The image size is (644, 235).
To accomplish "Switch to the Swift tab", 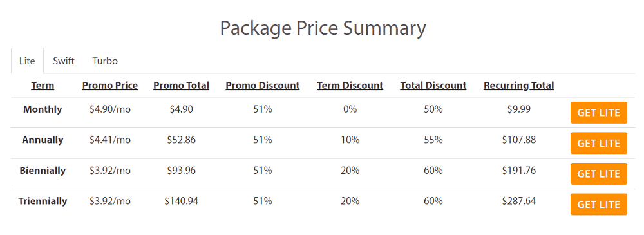I will click(64, 61).
